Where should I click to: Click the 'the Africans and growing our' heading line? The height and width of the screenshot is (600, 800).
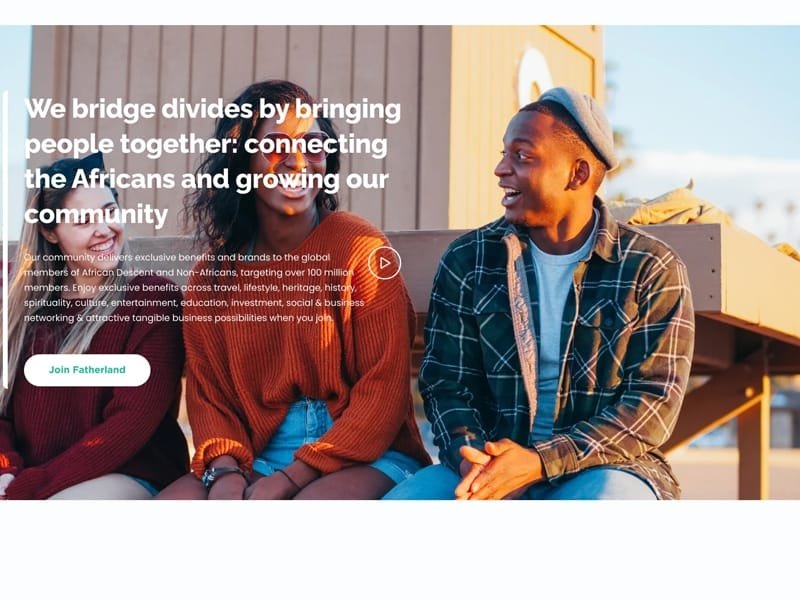[x=207, y=180]
